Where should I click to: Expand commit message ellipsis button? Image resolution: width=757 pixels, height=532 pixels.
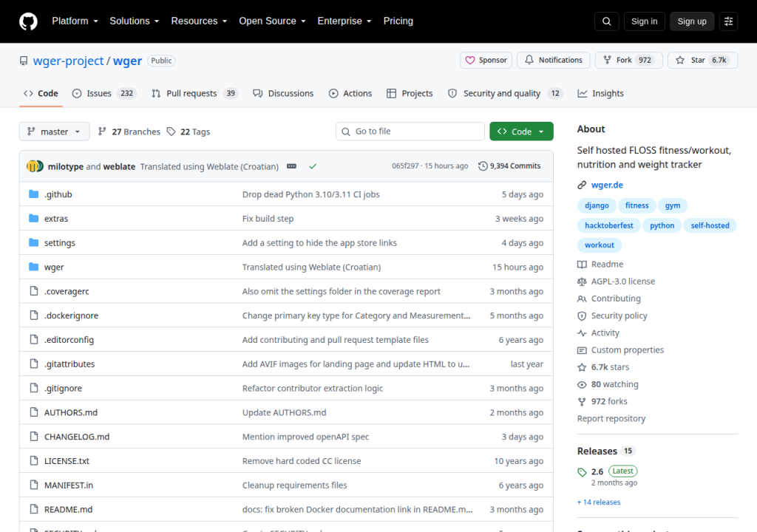pos(291,166)
